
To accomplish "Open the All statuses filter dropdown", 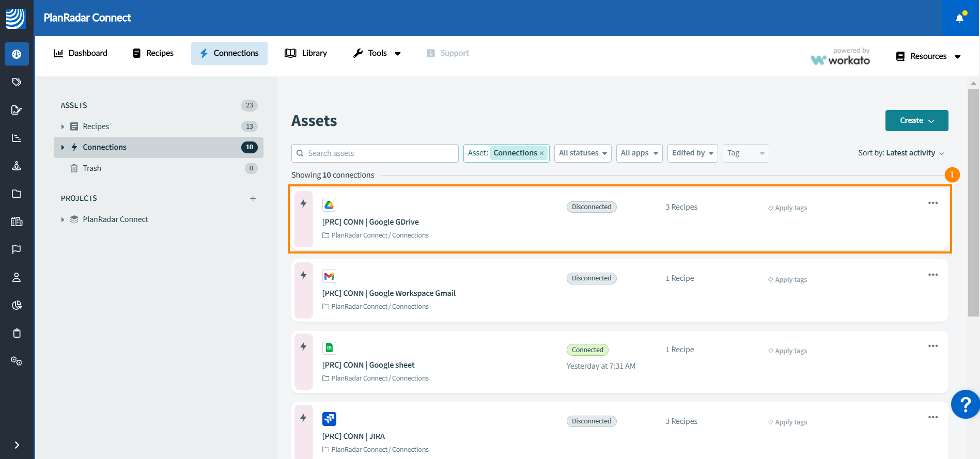I will click(583, 153).
